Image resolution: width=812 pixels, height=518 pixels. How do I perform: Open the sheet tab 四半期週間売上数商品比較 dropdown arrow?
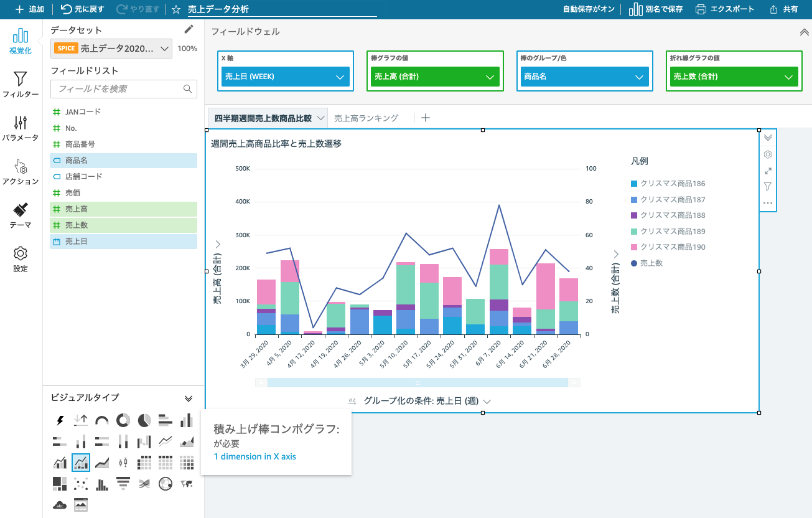[320, 118]
